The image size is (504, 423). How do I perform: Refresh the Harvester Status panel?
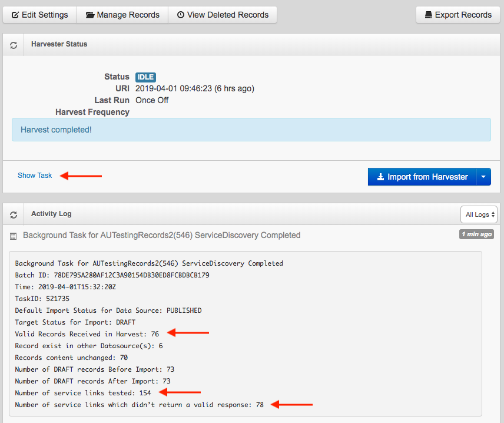pos(14,45)
